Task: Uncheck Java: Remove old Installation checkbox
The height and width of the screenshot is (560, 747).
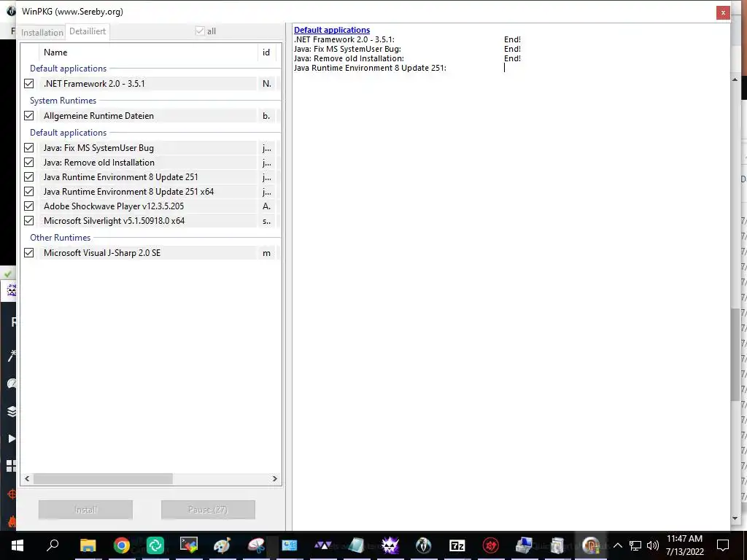Action: [29, 163]
